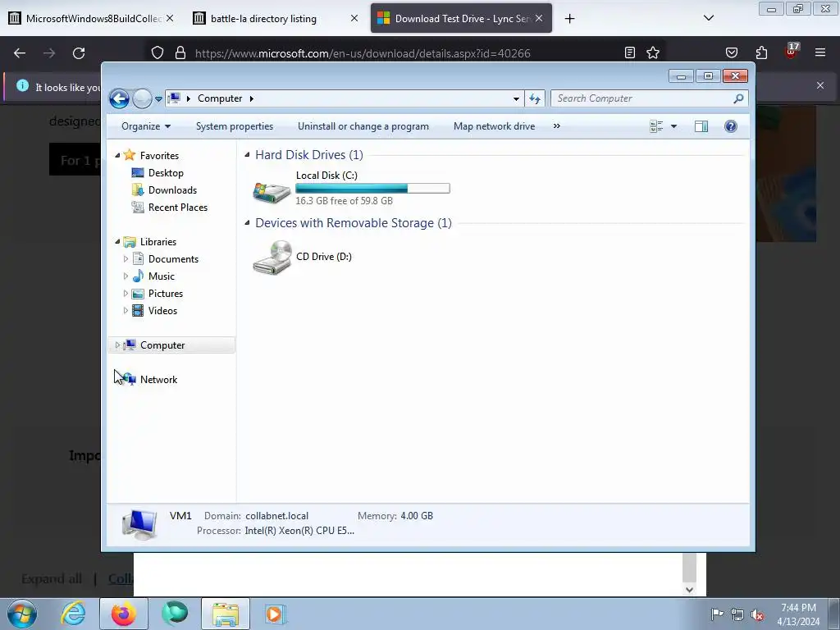Open Explorer Help question mark icon
Screen dimensions: 840x630
coord(731,126)
